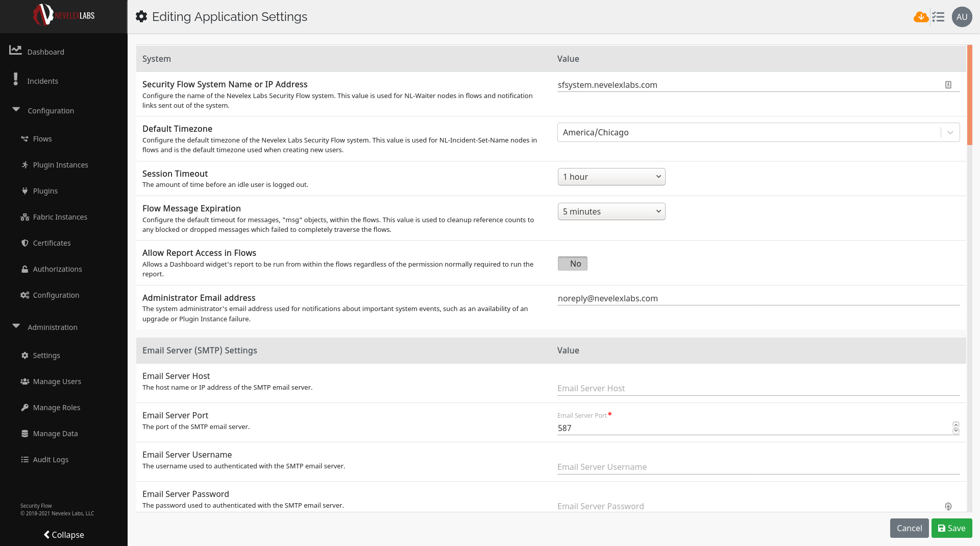The image size is (980, 546).
Task: Open the AU user avatar menu
Action: pyautogui.click(x=962, y=17)
